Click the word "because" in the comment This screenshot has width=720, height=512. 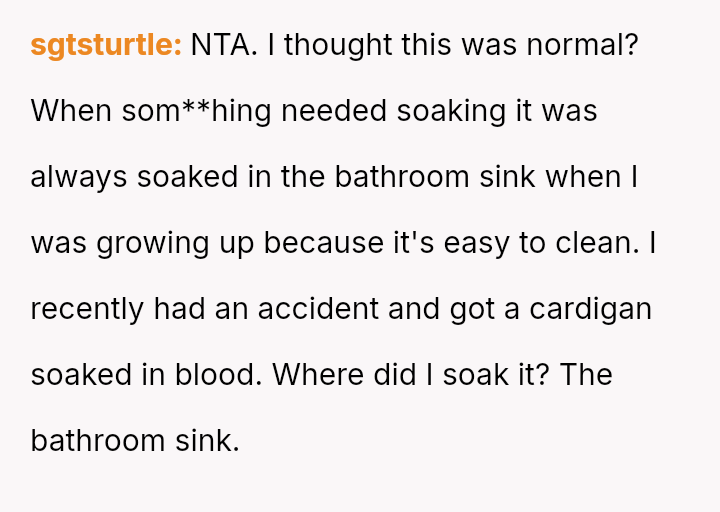[320, 243]
